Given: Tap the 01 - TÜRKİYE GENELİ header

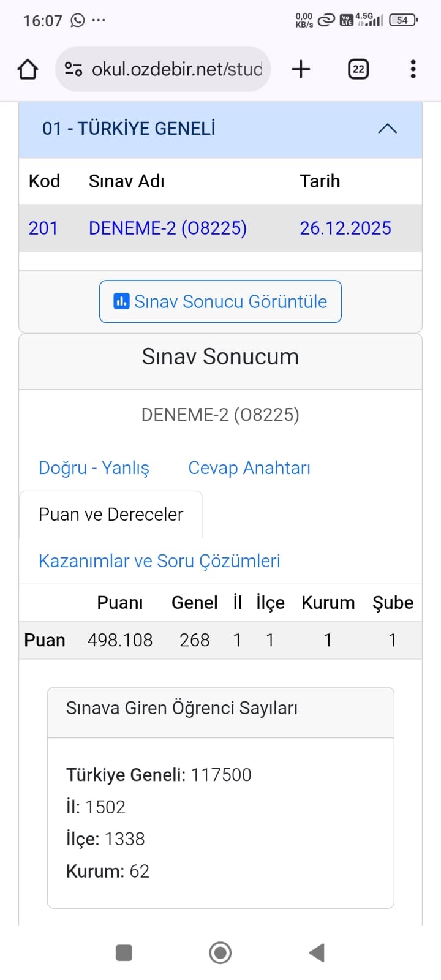Looking at the screenshot, I should coord(129,129).
